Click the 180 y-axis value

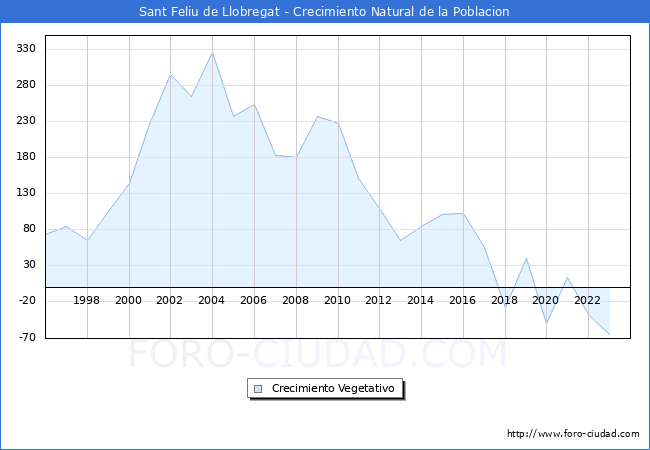[x=26, y=157]
